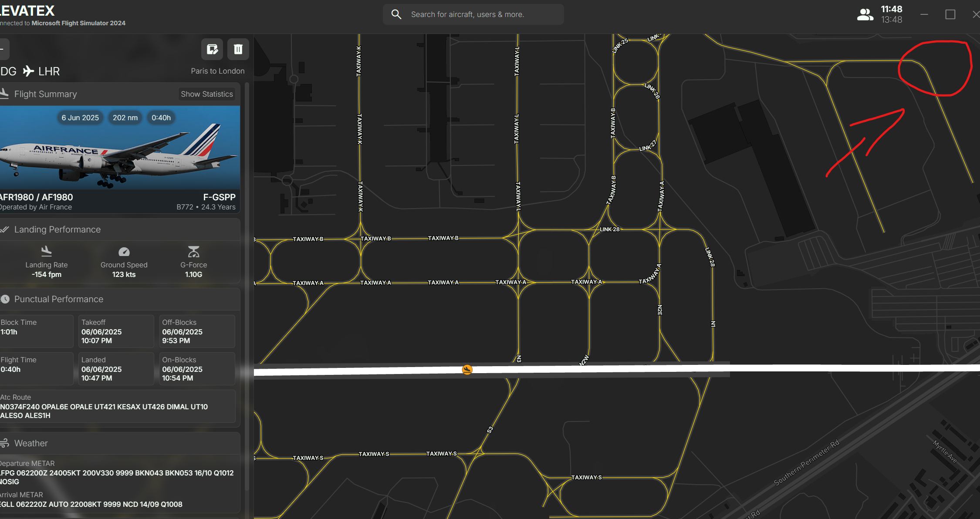Click the LHR destination code
Screen dimensions: 980x519
pyautogui.click(x=49, y=71)
